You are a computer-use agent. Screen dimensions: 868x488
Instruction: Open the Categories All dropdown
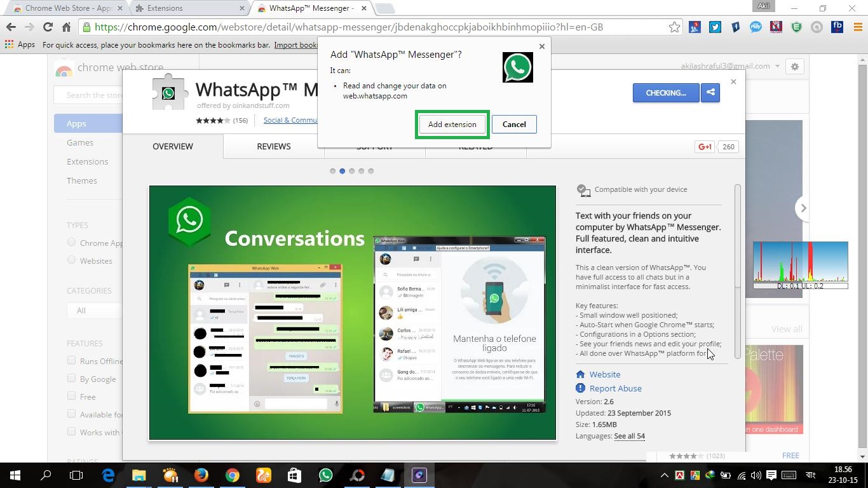pos(95,310)
